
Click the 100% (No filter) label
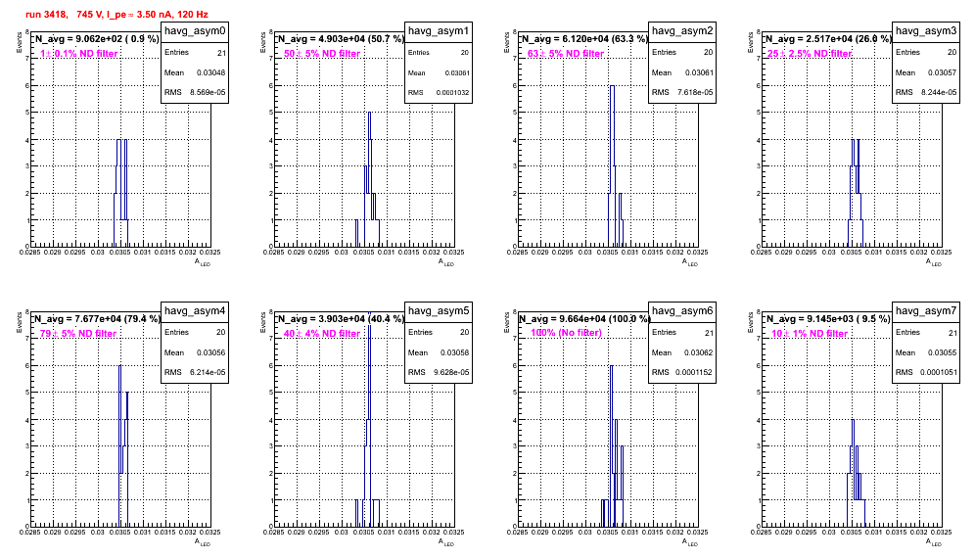point(567,333)
